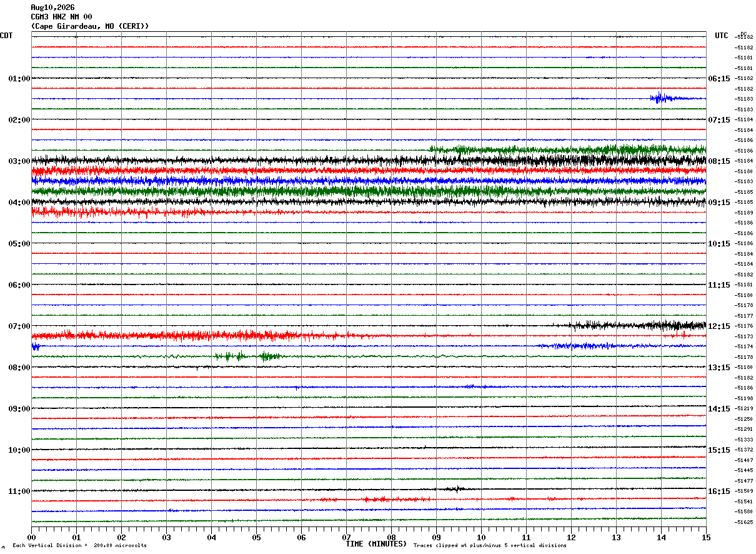The height and width of the screenshot is (554, 756).
Task: Click the 'UTC' time zone label
Action: click(x=722, y=36)
